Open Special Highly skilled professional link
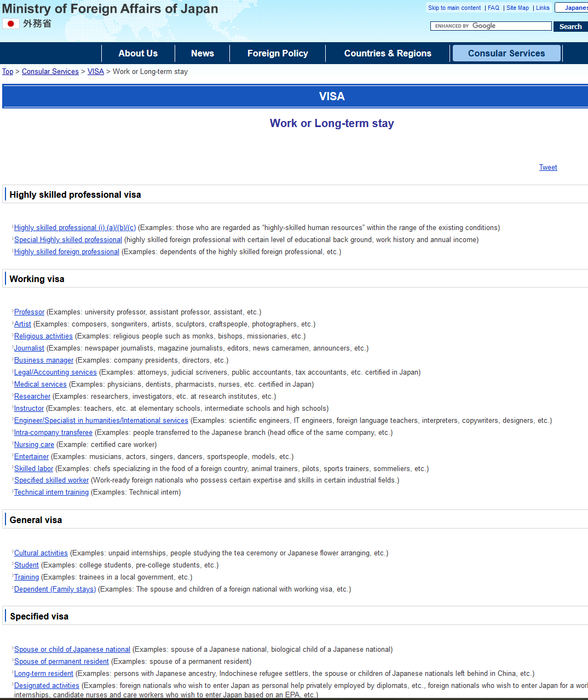Screen dimensions: 588x700 click(68, 240)
